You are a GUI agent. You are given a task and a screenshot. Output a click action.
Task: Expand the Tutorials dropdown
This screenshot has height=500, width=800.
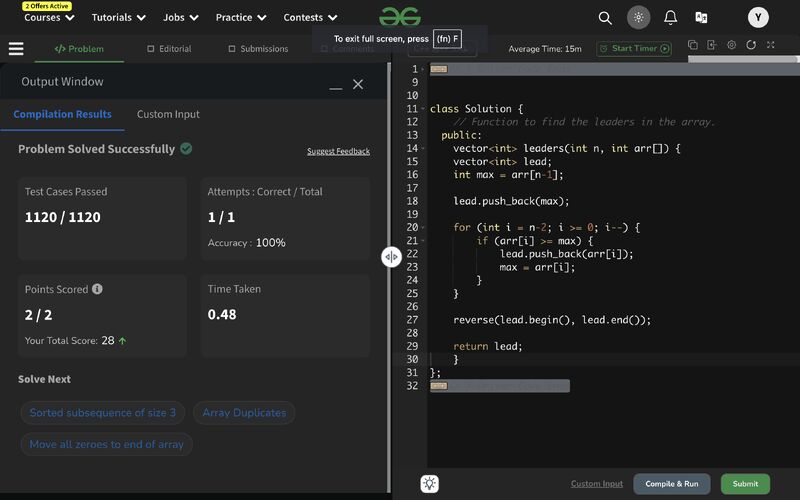(x=119, y=18)
